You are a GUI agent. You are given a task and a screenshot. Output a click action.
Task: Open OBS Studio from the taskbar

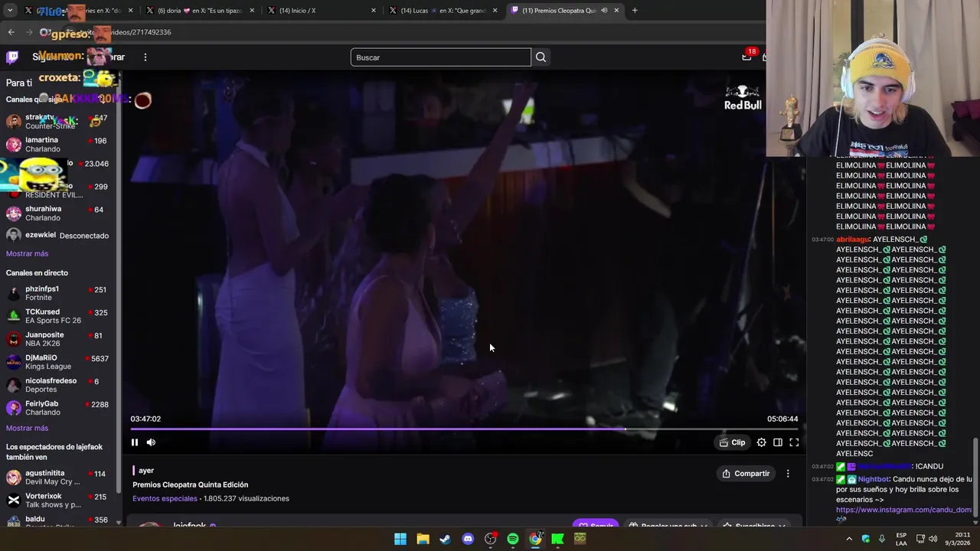click(491, 539)
